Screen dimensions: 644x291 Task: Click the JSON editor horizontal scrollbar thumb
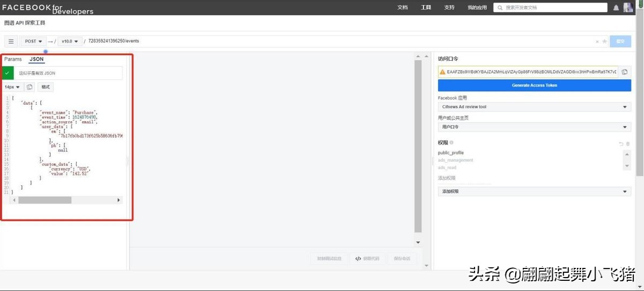point(45,200)
